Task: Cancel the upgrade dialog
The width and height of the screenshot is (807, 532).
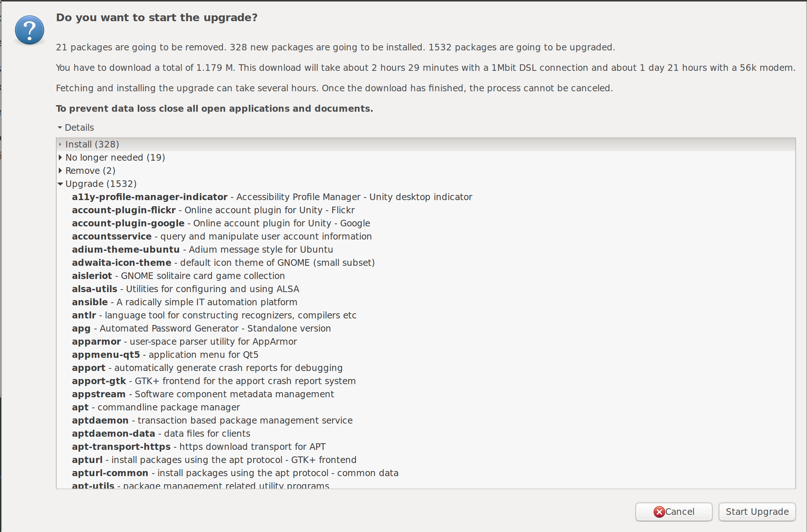Action: (x=674, y=512)
